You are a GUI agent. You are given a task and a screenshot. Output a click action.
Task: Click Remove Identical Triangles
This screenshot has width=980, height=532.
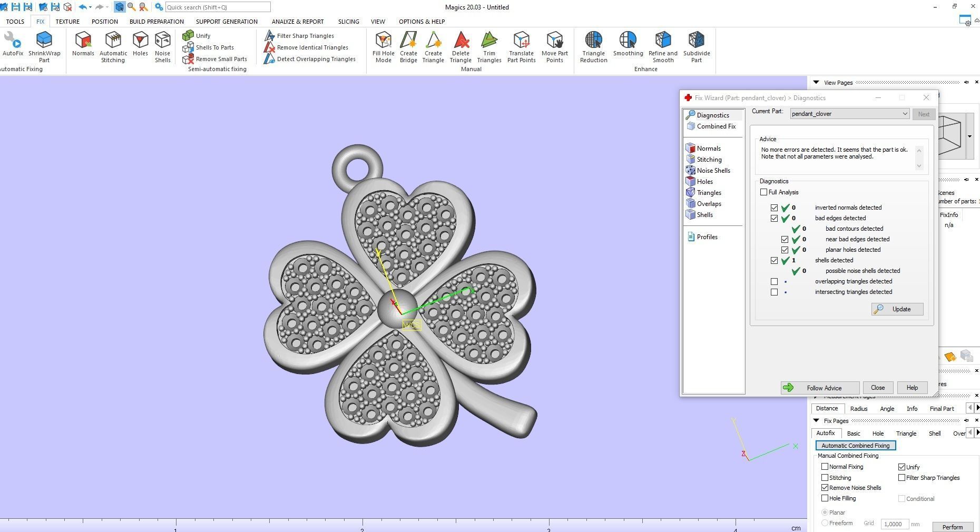pos(306,47)
